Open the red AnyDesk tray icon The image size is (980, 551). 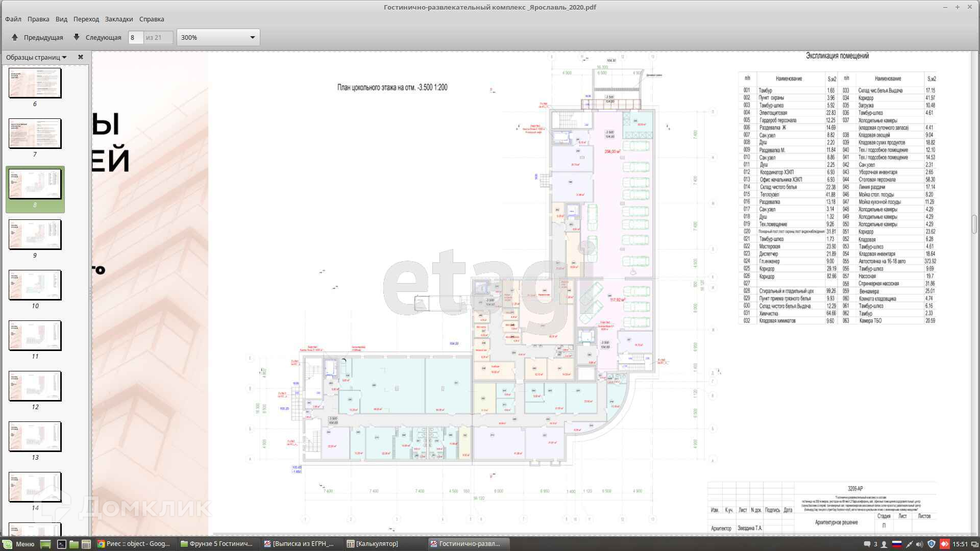click(x=944, y=544)
